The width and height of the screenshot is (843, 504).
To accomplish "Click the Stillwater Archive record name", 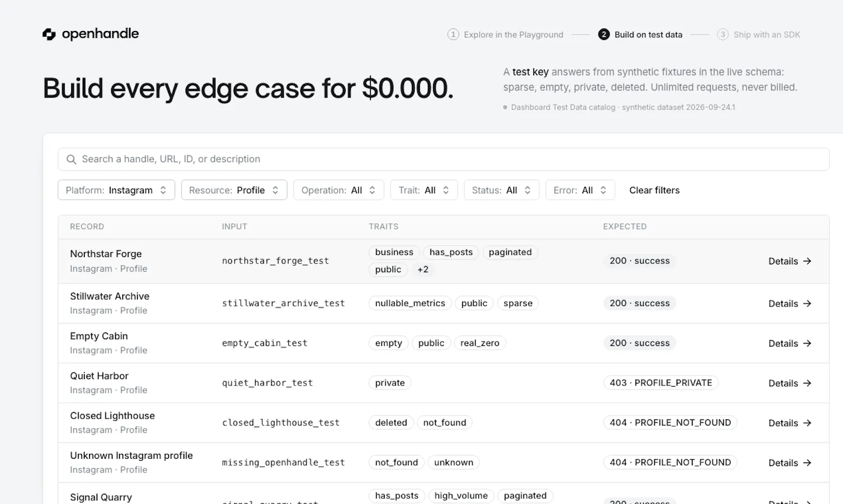I will [110, 296].
